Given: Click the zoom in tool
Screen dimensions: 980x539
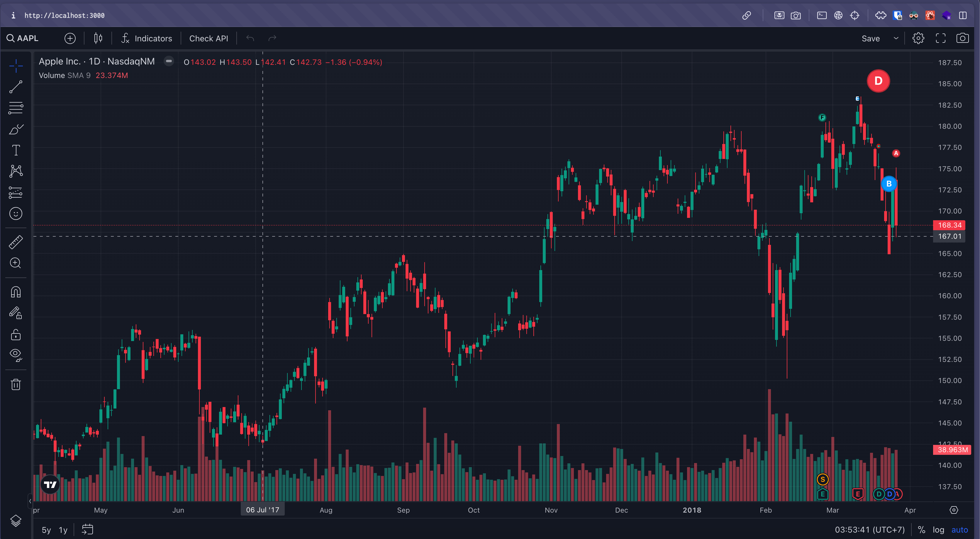Looking at the screenshot, I should click(16, 263).
